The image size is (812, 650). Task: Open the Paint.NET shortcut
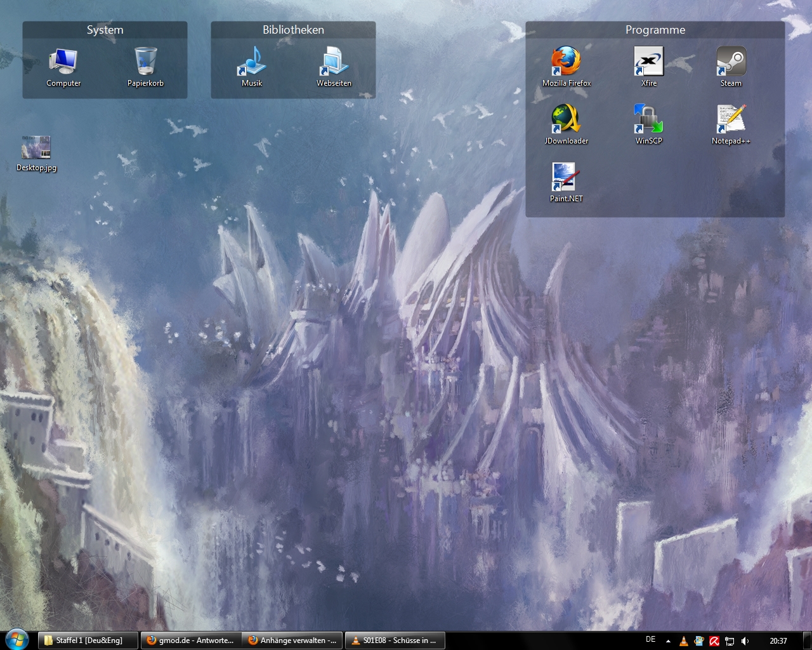tap(566, 178)
